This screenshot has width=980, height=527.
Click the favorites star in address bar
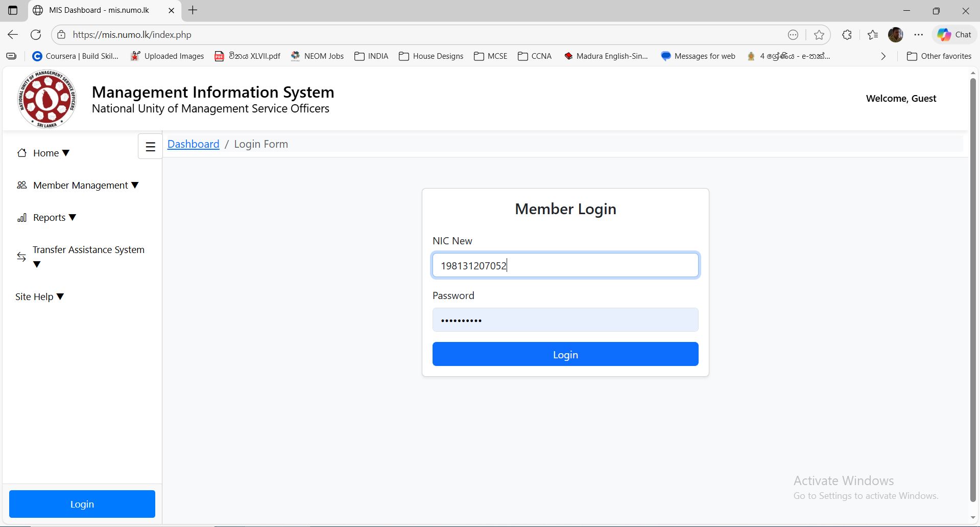(819, 34)
